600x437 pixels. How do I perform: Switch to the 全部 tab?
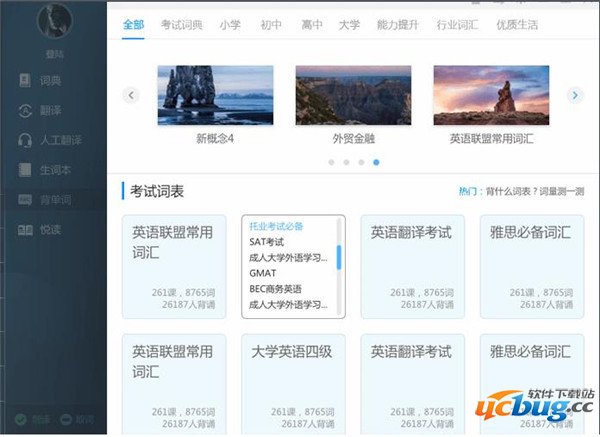pos(133,25)
